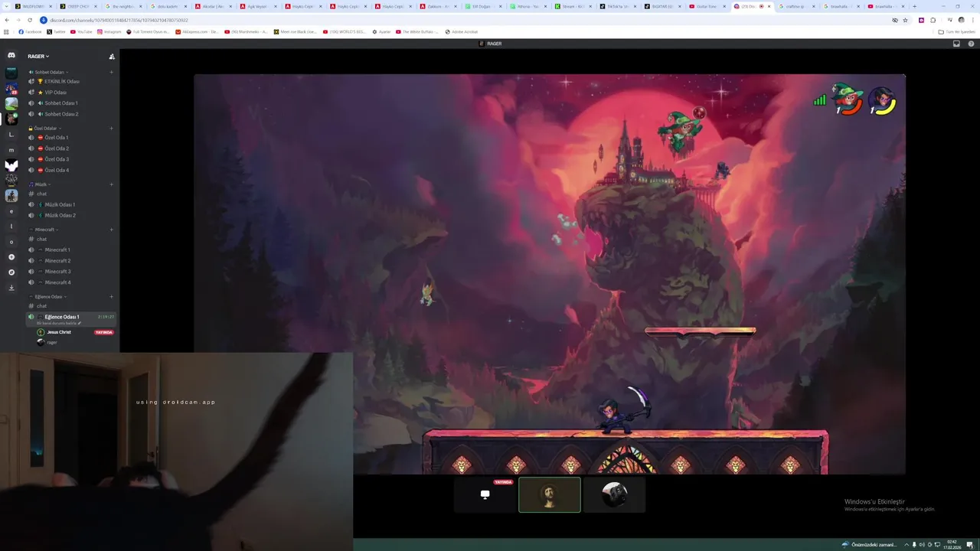Image resolution: width=980 pixels, height=551 pixels.
Task: Open the RAGER server dropdown menu
Action: click(38, 56)
